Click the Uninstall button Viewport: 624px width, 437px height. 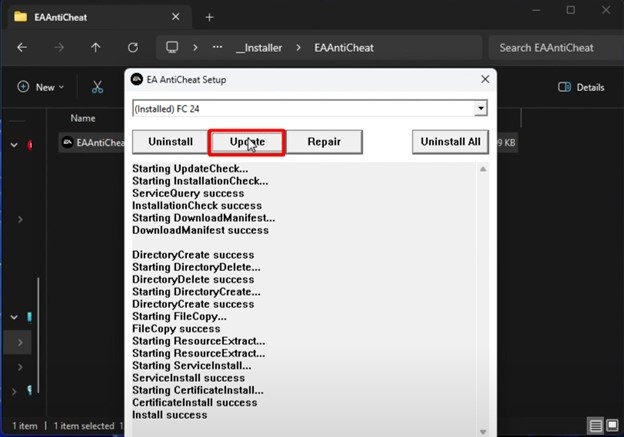170,142
